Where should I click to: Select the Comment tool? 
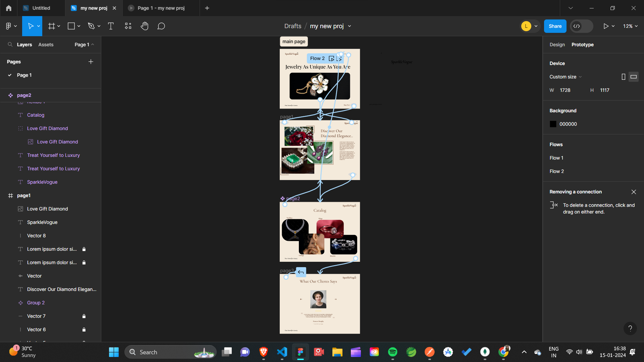coord(161,26)
